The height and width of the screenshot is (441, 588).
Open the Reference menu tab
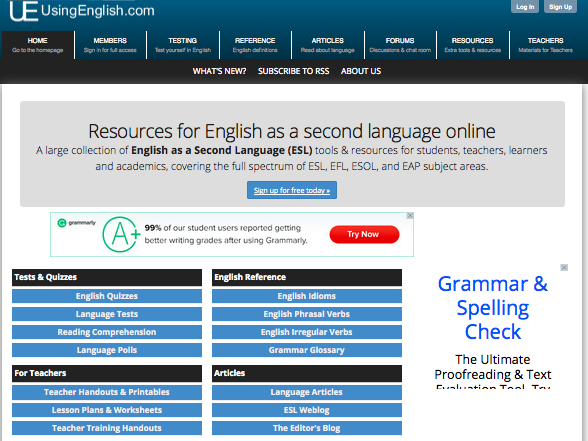(x=255, y=45)
